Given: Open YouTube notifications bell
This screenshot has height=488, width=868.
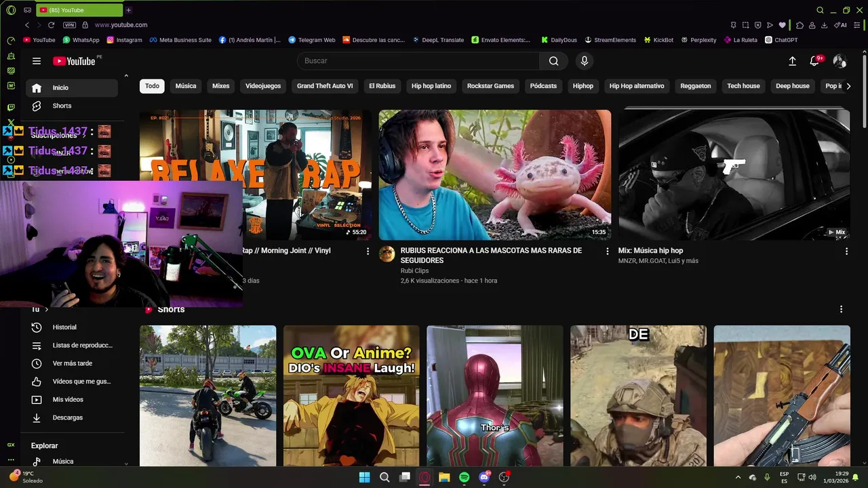Looking at the screenshot, I should coord(814,61).
